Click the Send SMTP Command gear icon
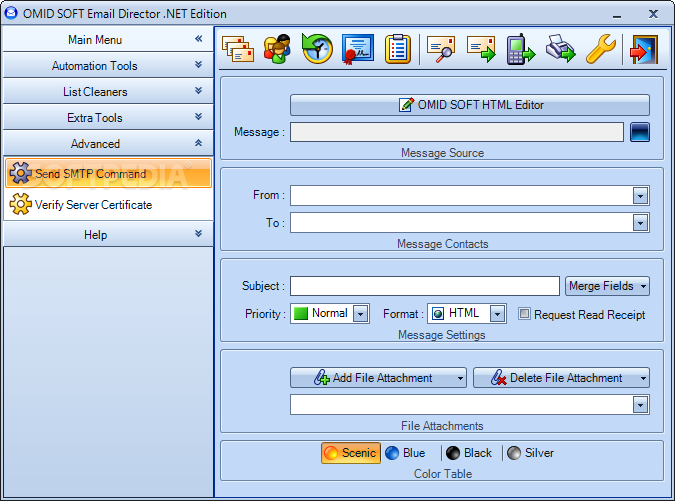This screenshot has width=675, height=501. pyautogui.click(x=20, y=173)
